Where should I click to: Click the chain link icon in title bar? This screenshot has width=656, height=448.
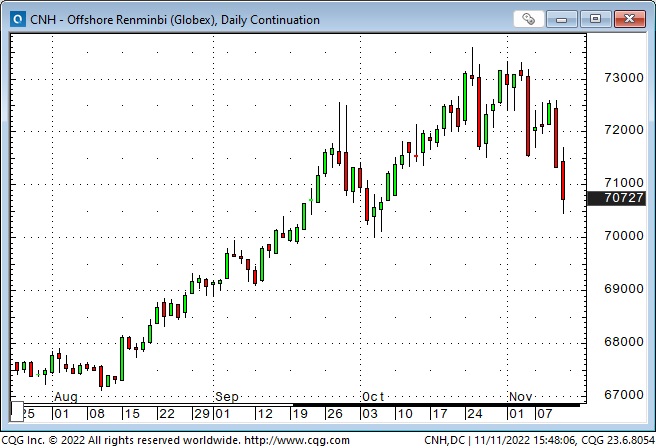(x=528, y=19)
